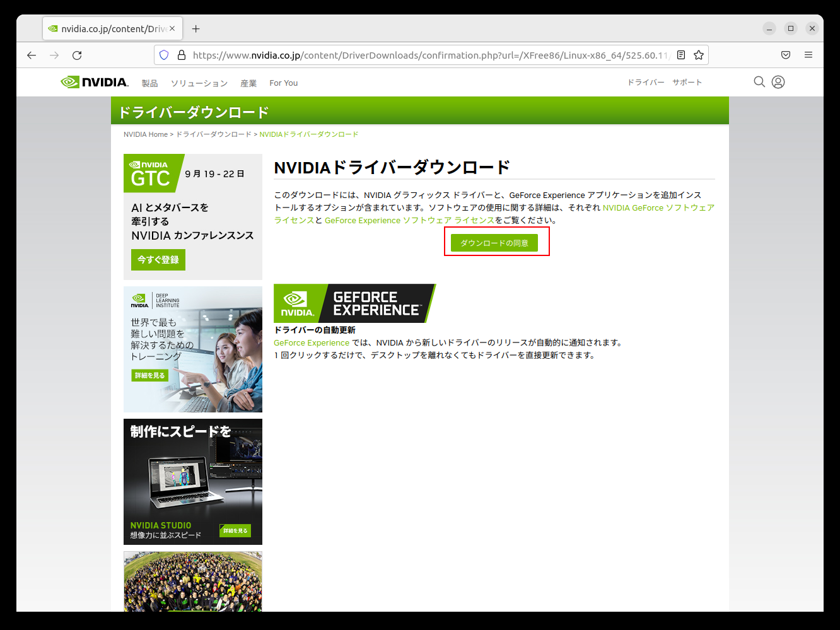
Task: Close the nvidia.co.jp tab
Action: pos(172,28)
